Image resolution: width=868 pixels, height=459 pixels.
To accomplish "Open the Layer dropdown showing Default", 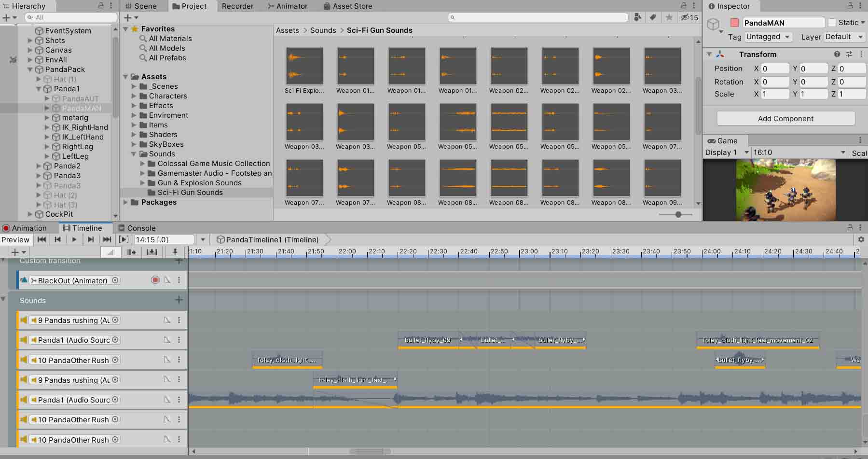I will click(844, 37).
